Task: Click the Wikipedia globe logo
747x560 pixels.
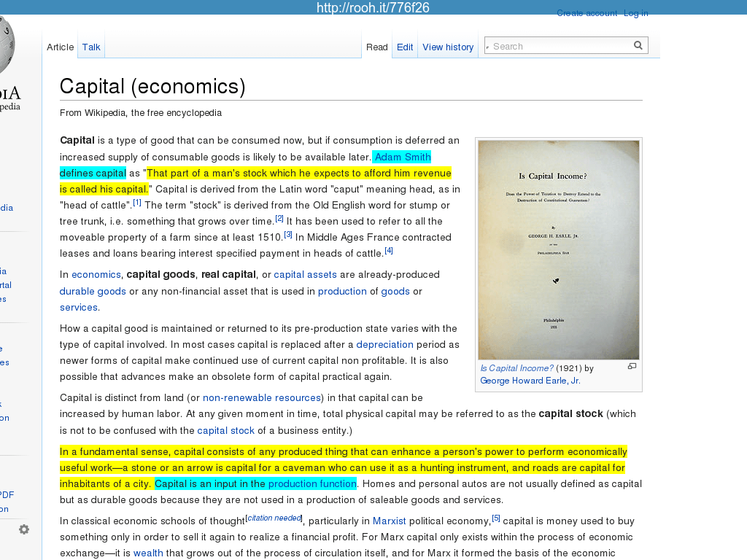Action: tap(6, 45)
